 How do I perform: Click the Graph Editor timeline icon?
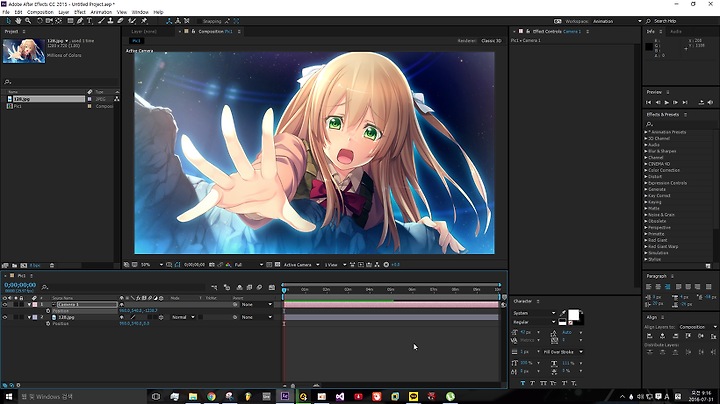(272, 287)
